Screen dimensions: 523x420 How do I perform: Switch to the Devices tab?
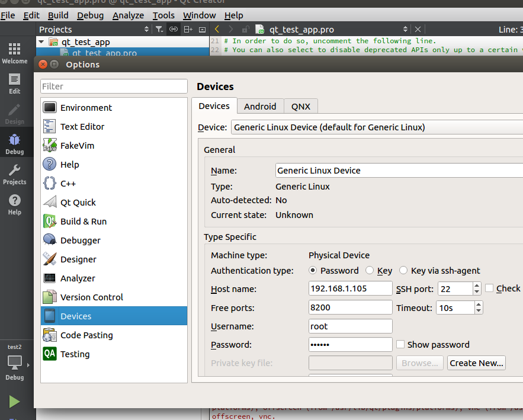(214, 106)
